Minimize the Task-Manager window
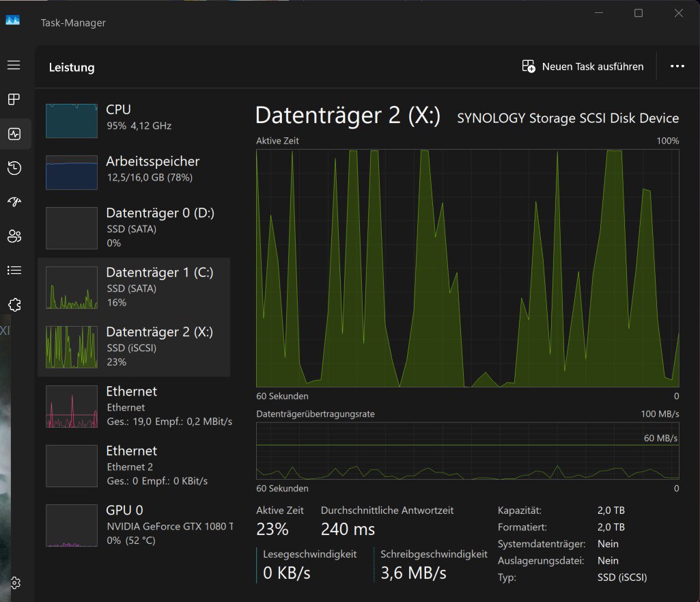 point(599,13)
